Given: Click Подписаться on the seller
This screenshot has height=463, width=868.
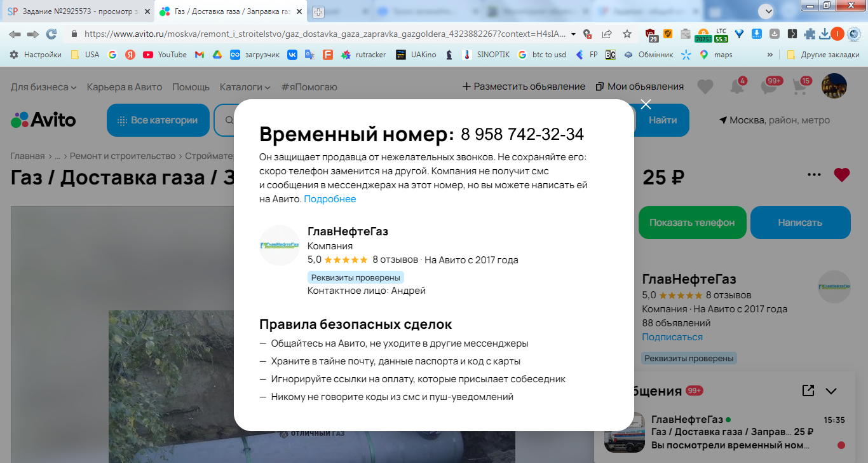Looking at the screenshot, I should (672, 337).
